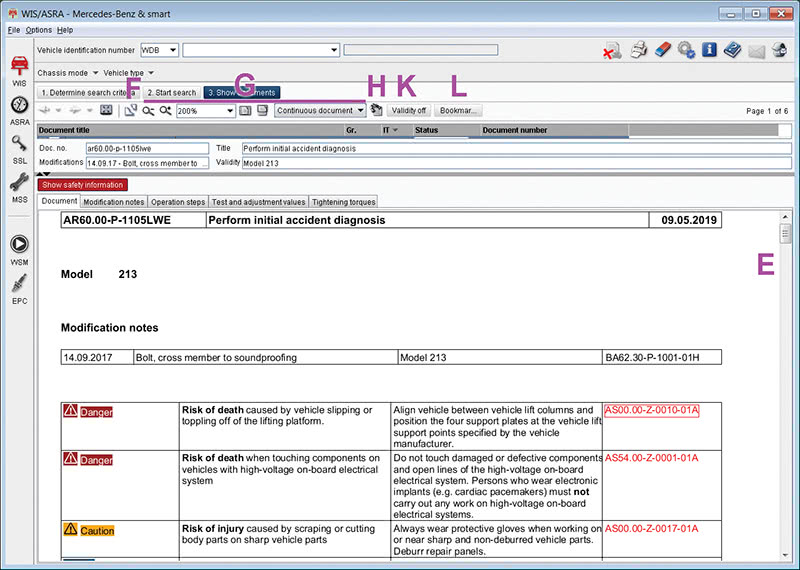Click the 2. Start search button
The width and height of the screenshot is (800, 570).
171,93
